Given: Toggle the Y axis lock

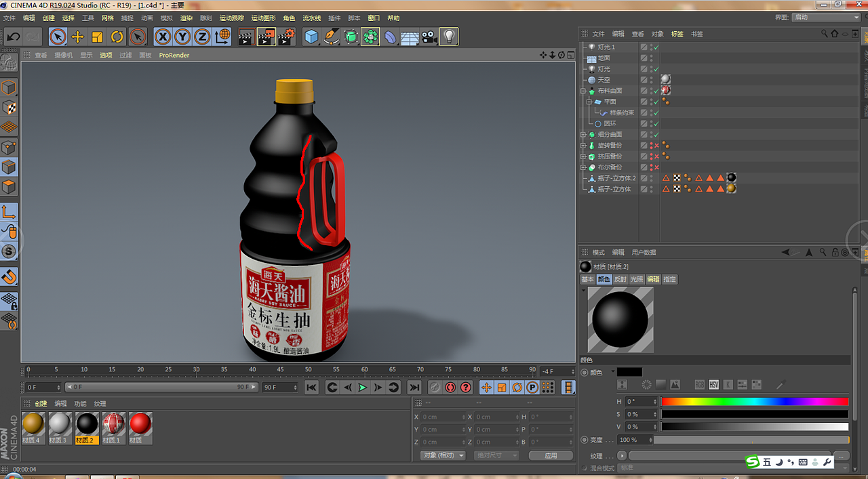Looking at the screenshot, I should point(182,37).
